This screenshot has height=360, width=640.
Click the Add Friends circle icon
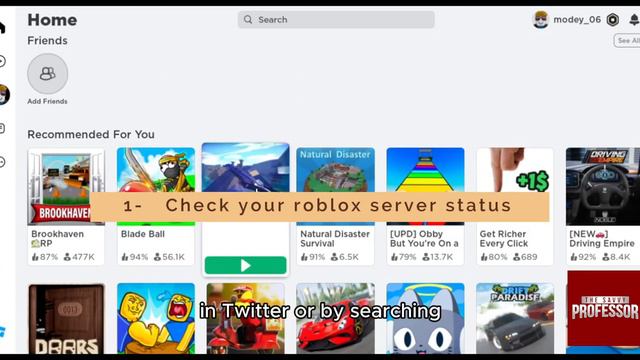pyautogui.click(x=48, y=74)
